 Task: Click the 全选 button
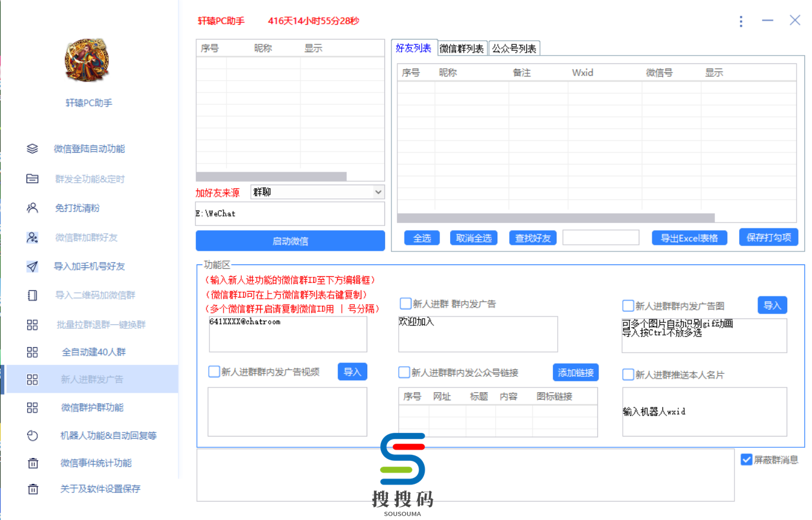pyautogui.click(x=422, y=238)
